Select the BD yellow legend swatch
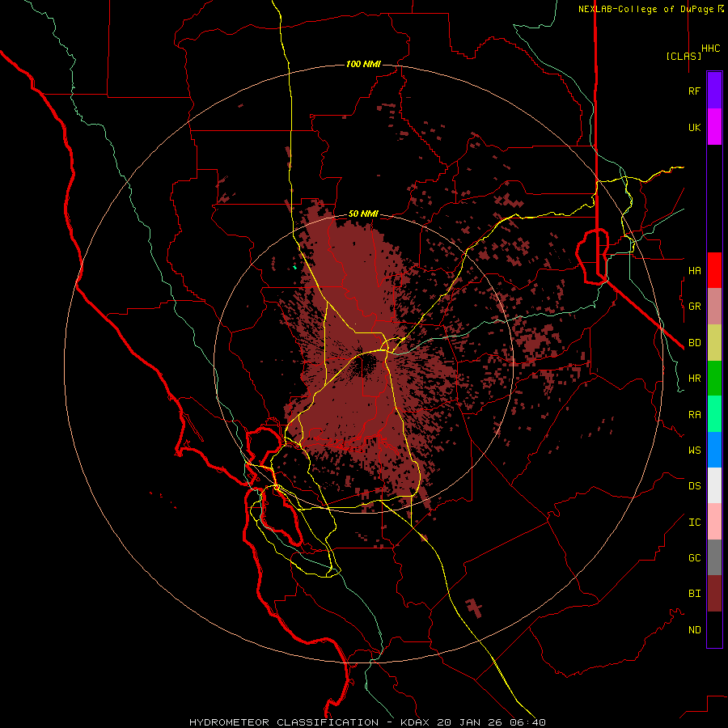Image resolution: width=728 pixels, height=728 pixels. click(x=714, y=342)
